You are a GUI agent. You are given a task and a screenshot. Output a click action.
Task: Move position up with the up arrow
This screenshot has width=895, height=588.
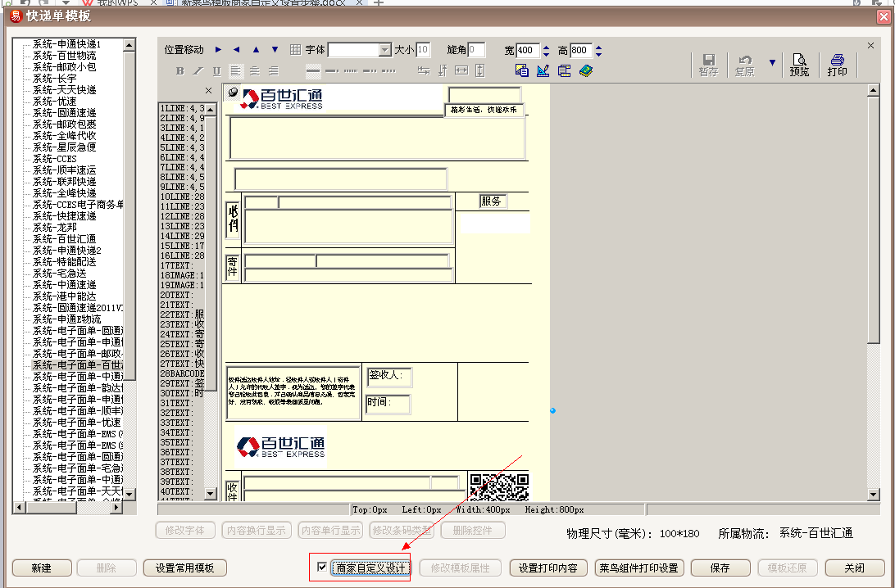pos(257,50)
